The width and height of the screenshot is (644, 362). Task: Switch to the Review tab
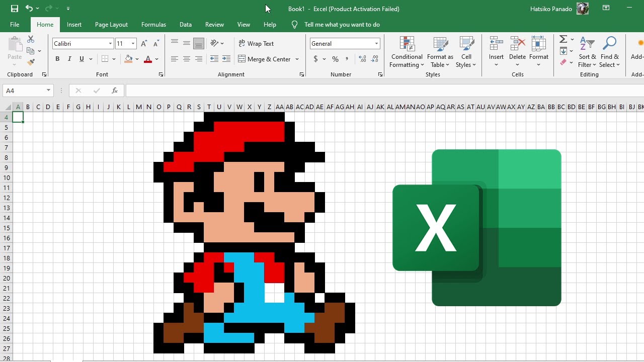(214, 24)
